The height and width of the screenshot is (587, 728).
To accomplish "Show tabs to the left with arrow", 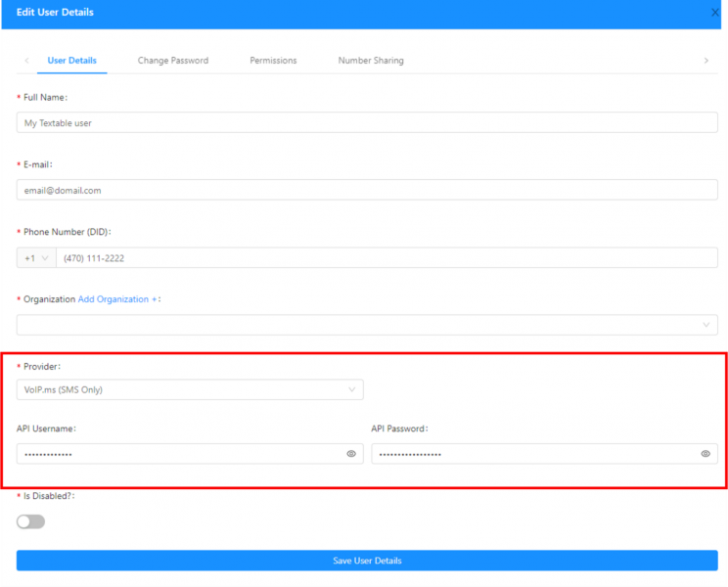I will click(x=26, y=61).
